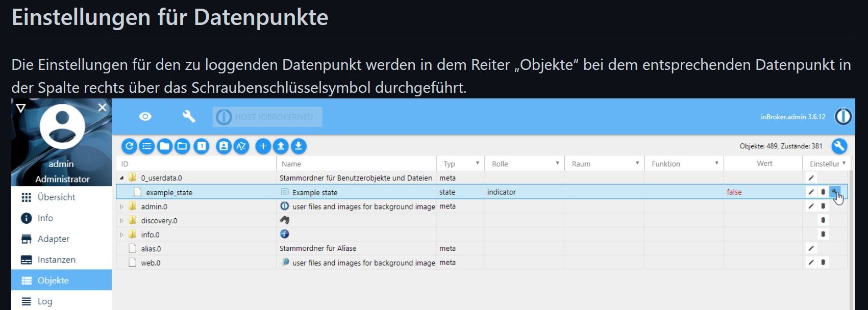This screenshot has width=868, height=310.
Task: Switch to list view using toolbar icon
Action: tap(147, 146)
